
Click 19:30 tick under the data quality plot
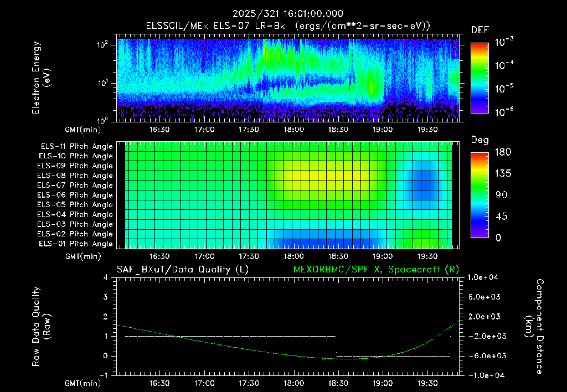[427, 383]
